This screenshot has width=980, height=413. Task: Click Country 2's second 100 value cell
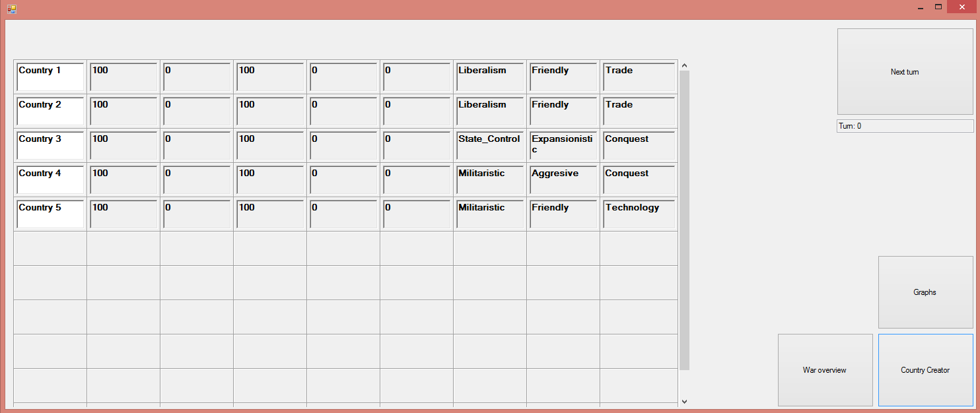(x=270, y=111)
